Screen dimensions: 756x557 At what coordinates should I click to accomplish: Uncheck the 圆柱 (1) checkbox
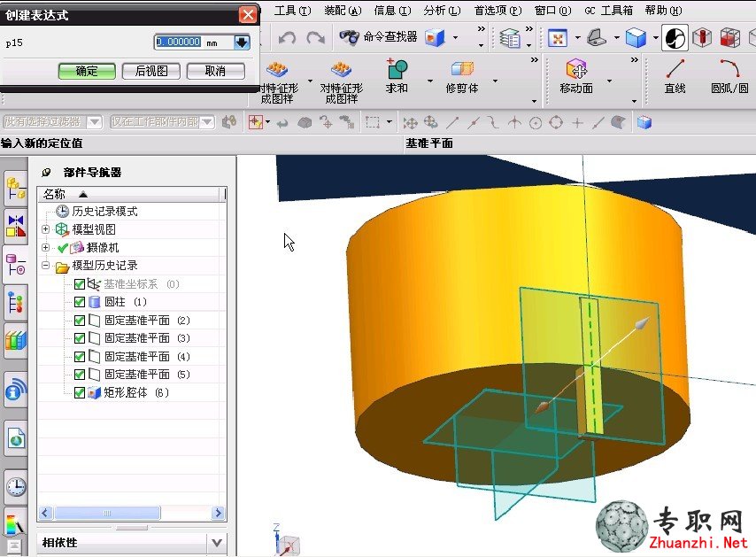click(x=80, y=302)
